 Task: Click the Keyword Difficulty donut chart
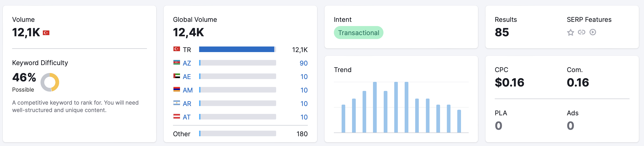click(50, 82)
